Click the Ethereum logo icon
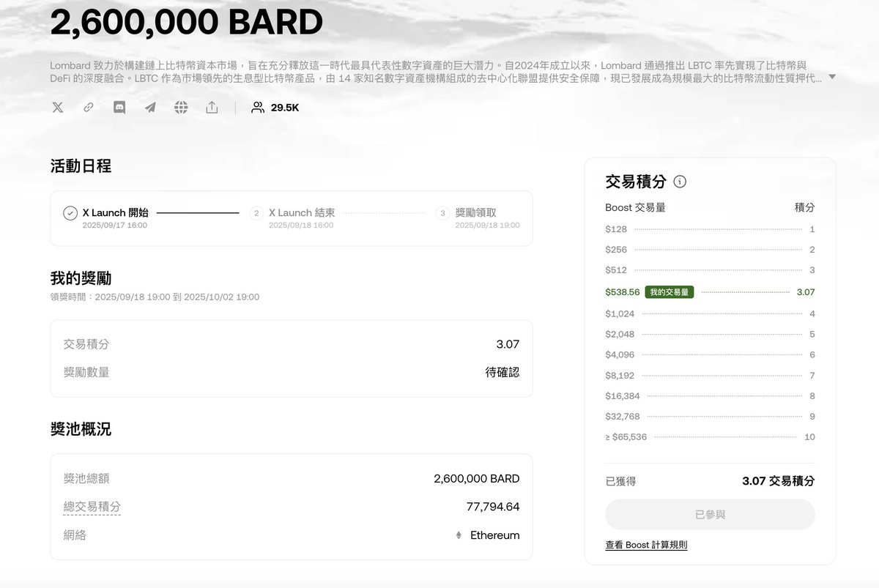 459,535
